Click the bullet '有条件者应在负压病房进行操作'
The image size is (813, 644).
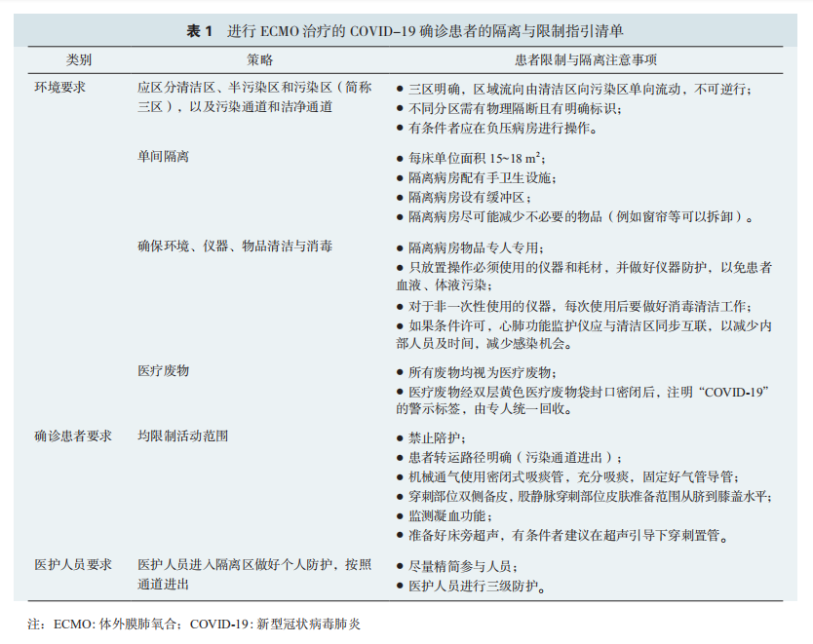coord(497,128)
